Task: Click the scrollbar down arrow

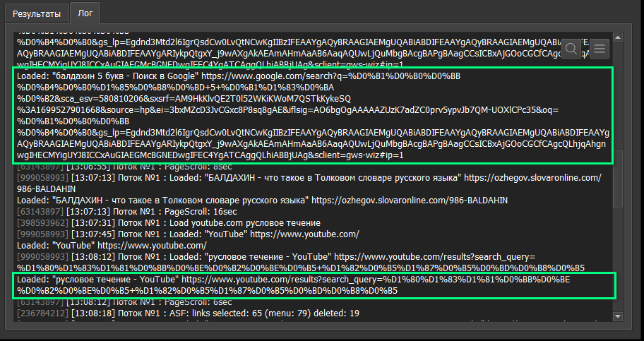Action: point(618,315)
